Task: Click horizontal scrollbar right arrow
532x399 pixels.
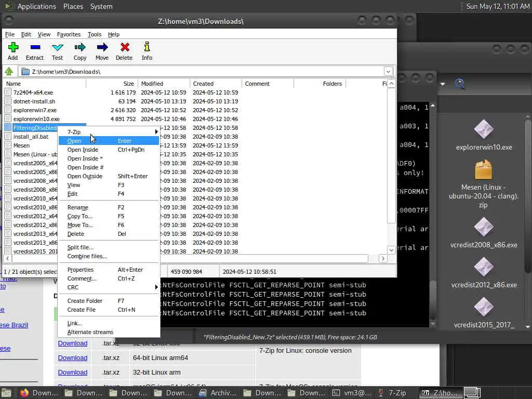Action: [x=383, y=259]
